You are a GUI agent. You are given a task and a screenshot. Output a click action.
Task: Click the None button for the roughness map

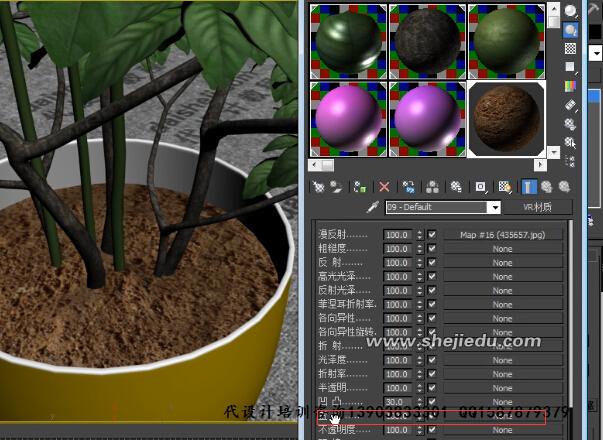coord(502,249)
